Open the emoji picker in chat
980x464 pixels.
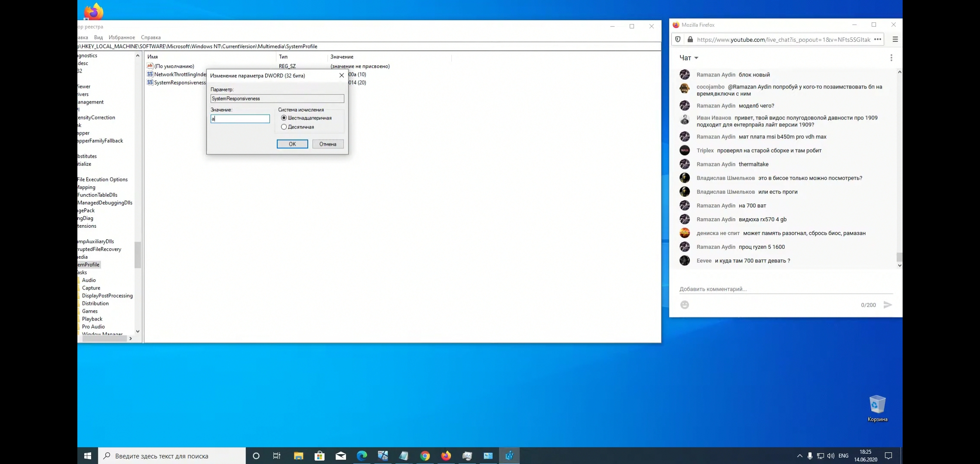point(685,305)
